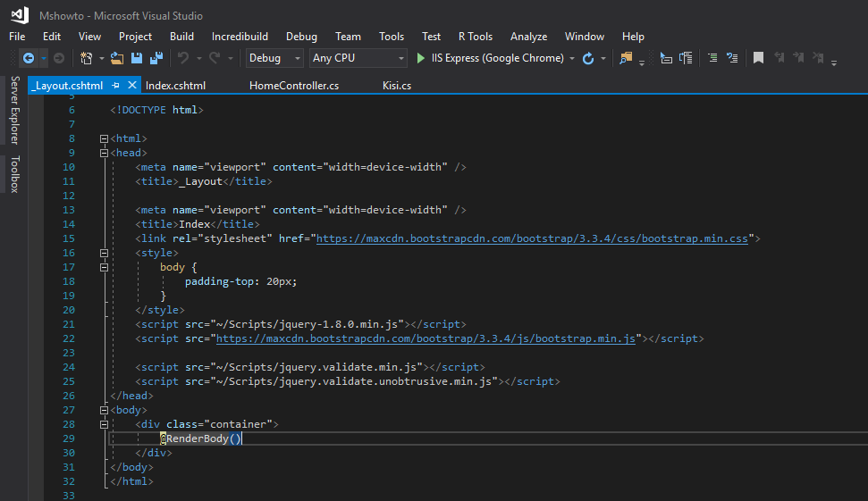Click the Undo arrow icon
Image resolution: width=868 pixels, height=501 pixels.
point(183,58)
